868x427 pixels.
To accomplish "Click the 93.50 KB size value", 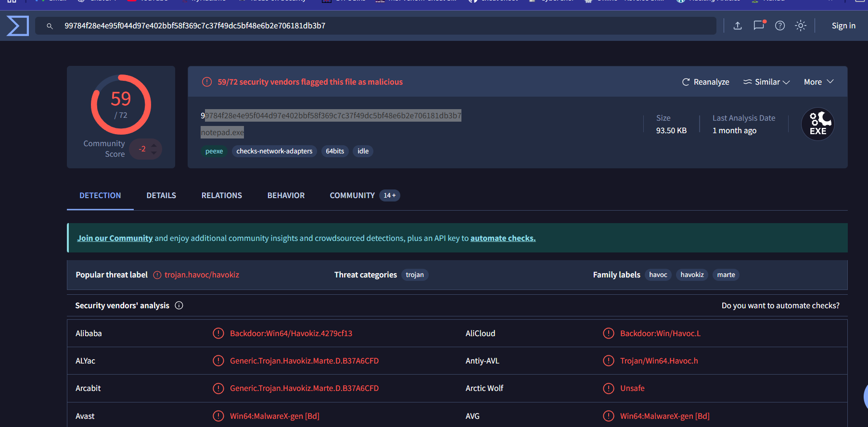I will pos(671,130).
